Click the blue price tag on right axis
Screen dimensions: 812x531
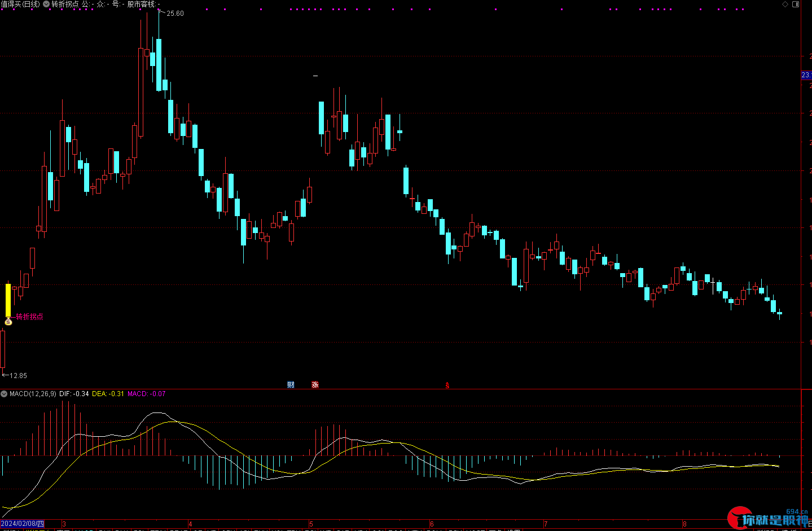806,75
